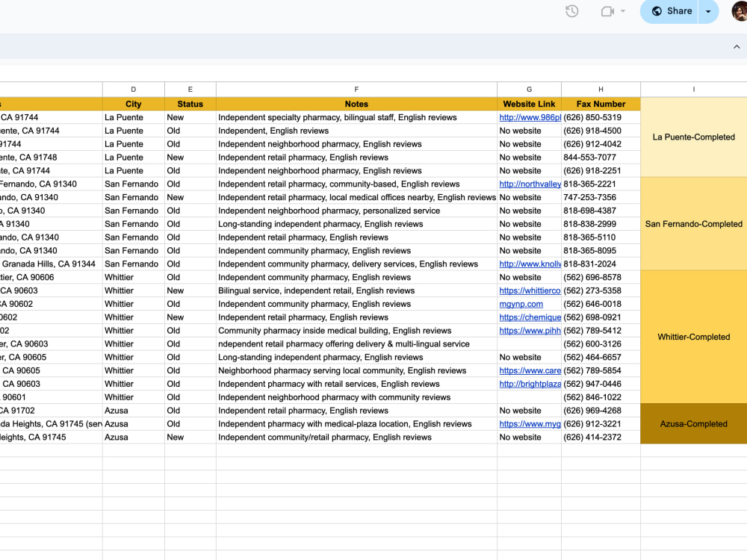Select address cell 'Fernando, CA 91340'
The width and height of the screenshot is (747, 560).
click(51, 184)
